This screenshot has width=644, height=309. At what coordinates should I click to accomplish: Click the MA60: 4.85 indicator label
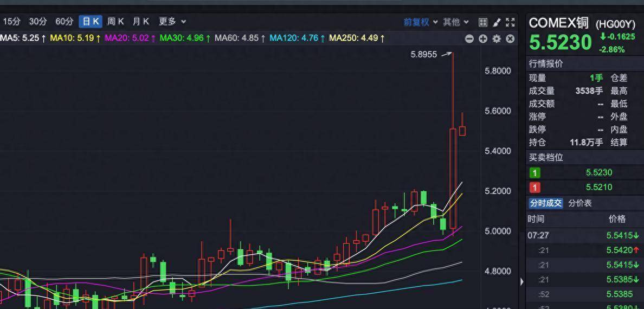[240, 38]
